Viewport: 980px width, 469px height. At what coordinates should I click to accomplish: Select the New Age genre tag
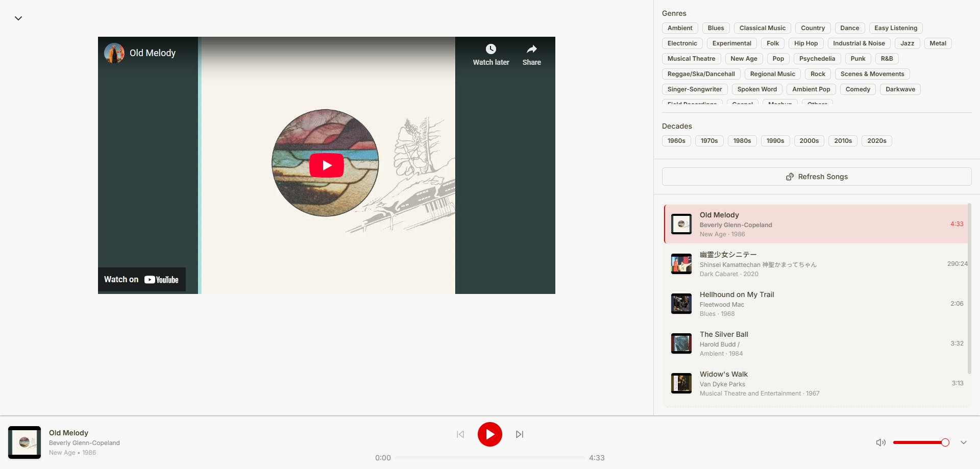point(744,59)
